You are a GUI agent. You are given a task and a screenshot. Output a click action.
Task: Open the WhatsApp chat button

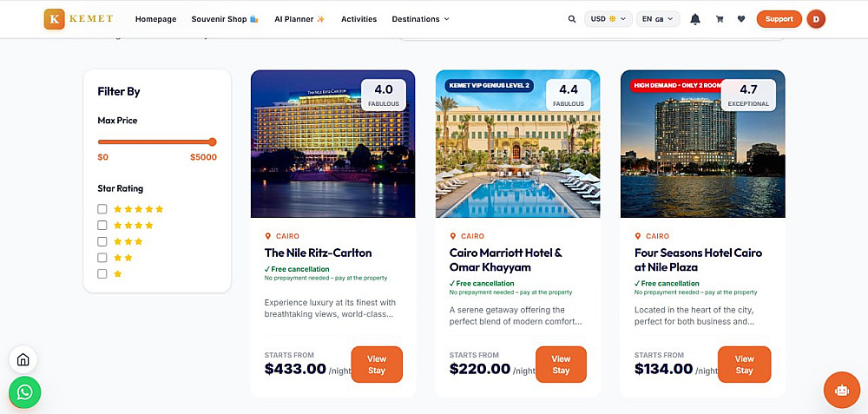(25, 392)
